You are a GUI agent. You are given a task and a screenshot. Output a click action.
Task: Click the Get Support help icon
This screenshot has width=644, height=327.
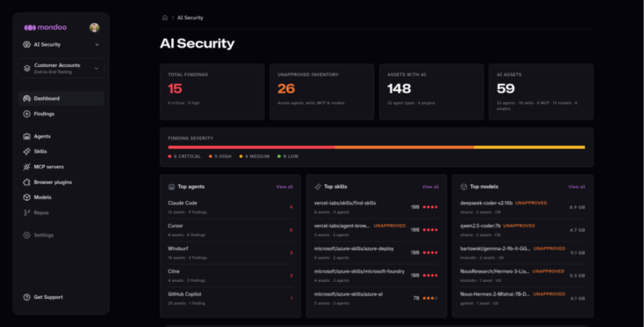(x=26, y=297)
